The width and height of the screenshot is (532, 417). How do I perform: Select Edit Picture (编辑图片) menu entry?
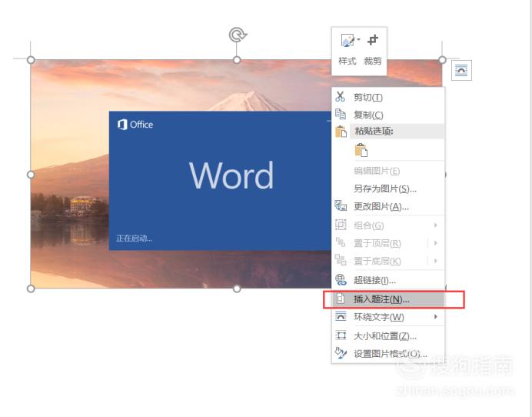click(387, 171)
